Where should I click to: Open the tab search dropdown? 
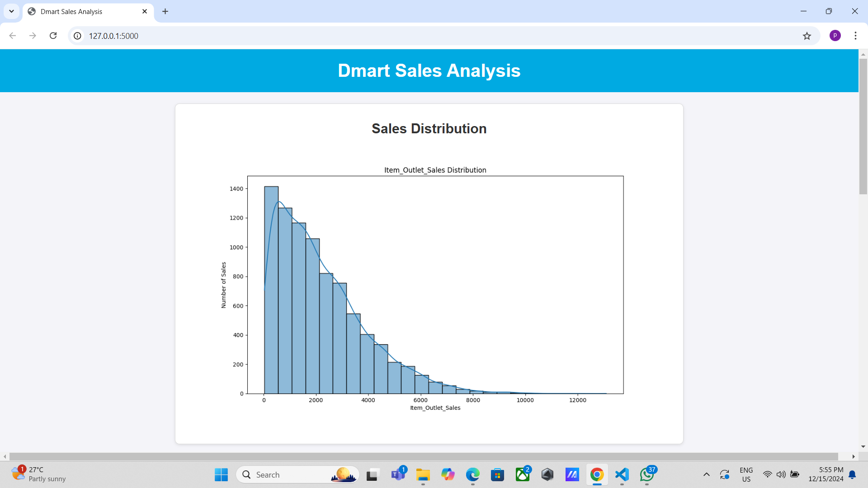11,11
